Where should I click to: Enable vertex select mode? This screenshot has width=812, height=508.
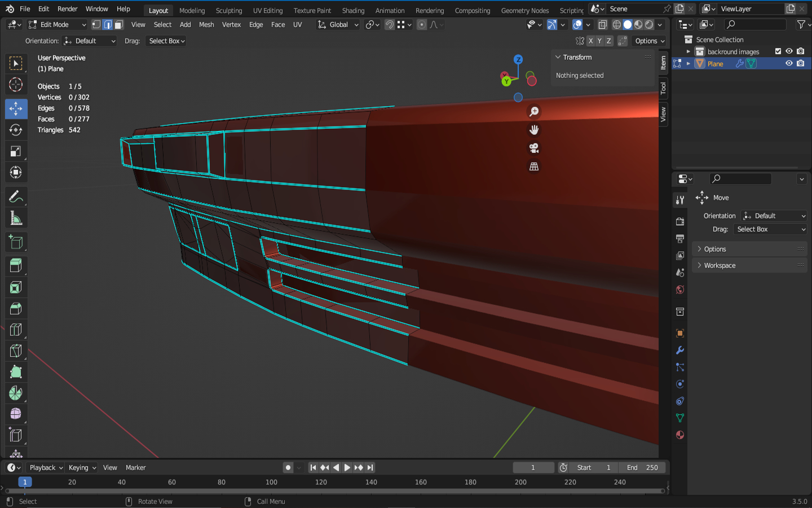tap(96, 25)
